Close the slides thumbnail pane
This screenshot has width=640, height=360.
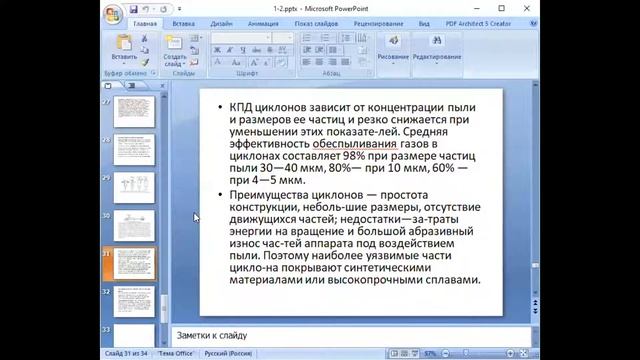coord(162,86)
